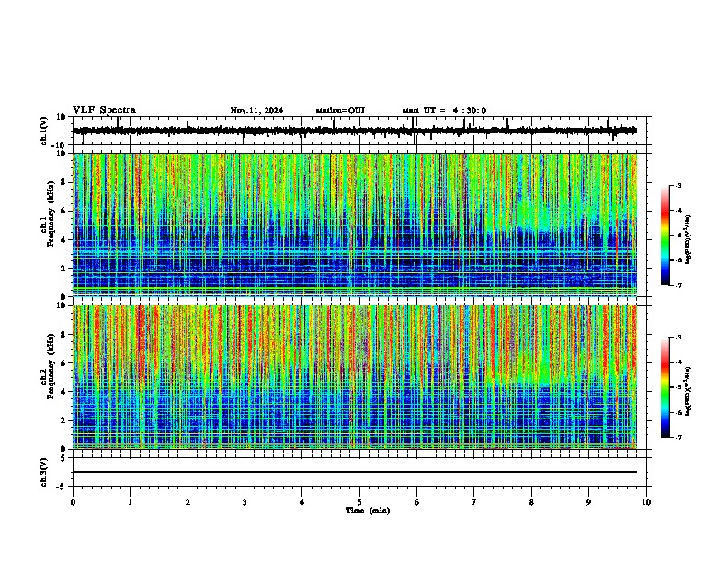Click time axis tick label "7"

coord(474,502)
